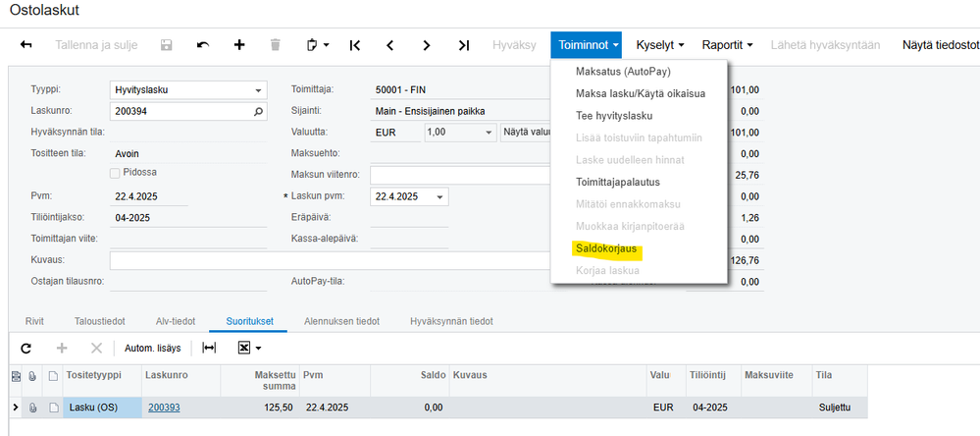Open the clipboard icon dropdown
The width and height of the screenshot is (980, 436).
pos(318,45)
